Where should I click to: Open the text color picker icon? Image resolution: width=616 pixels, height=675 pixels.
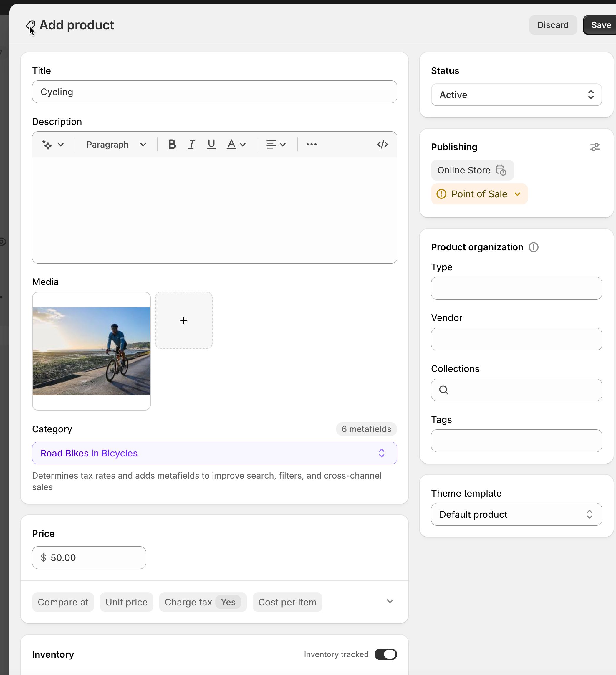(x=236, y=144)
